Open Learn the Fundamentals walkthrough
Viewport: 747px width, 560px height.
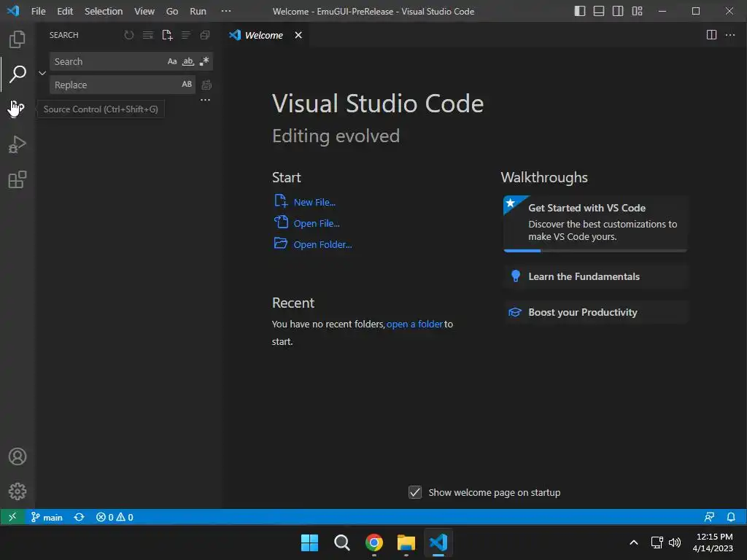pos(595,276)
